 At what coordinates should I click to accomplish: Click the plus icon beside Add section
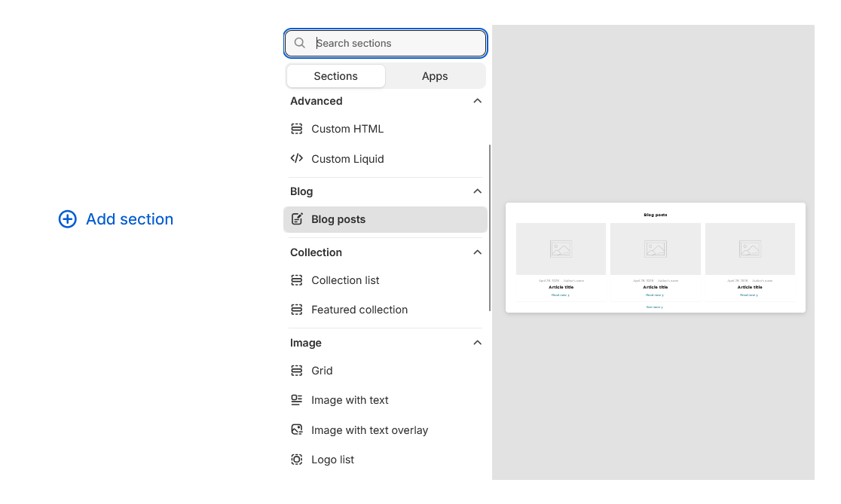tap(68, 218)
